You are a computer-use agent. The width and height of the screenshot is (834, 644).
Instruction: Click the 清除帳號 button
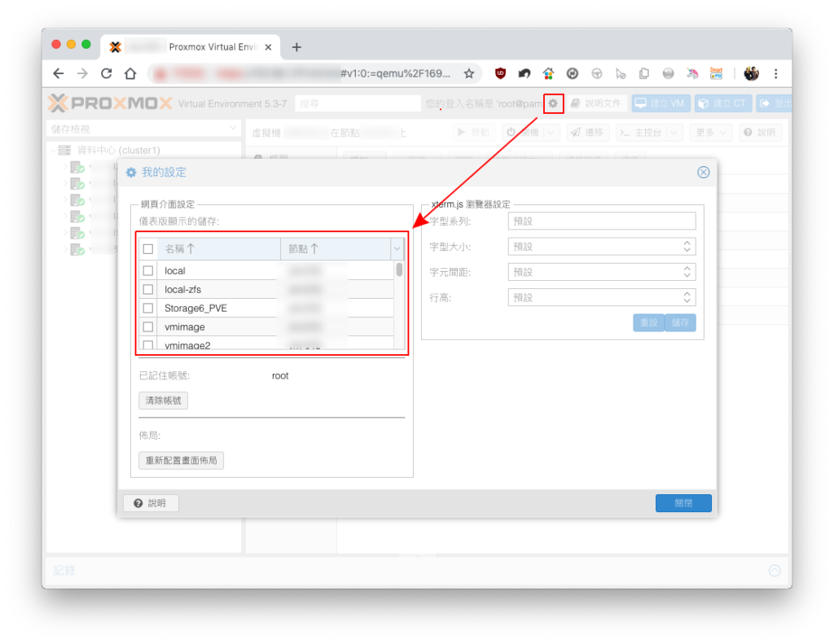[x=163, y=401]
